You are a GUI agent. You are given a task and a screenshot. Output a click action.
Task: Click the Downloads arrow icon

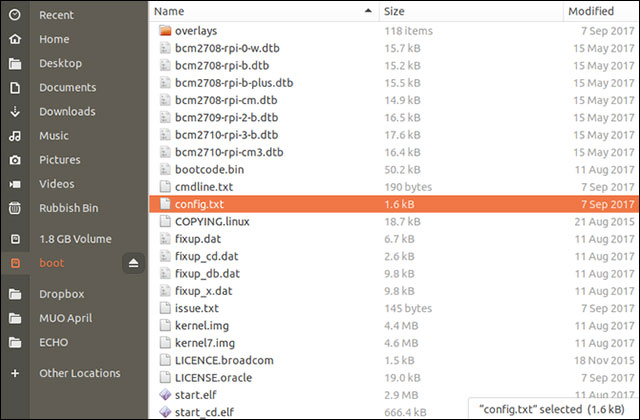click(x=15, y=112)
